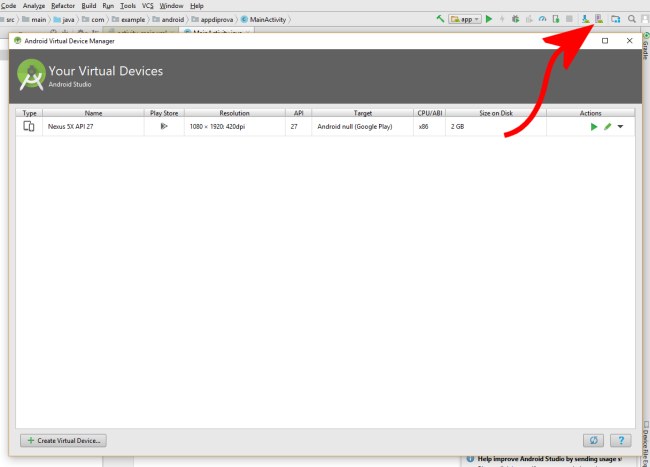Click the Search Everywhere magnifier icon

click(632, 19)
